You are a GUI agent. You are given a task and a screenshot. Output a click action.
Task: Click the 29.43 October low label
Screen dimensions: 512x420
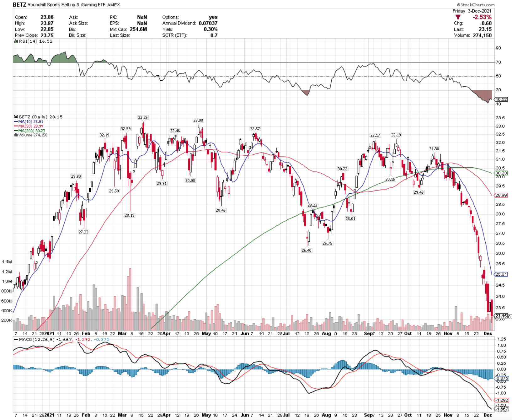pyautogui.click(x=419, y=192)
